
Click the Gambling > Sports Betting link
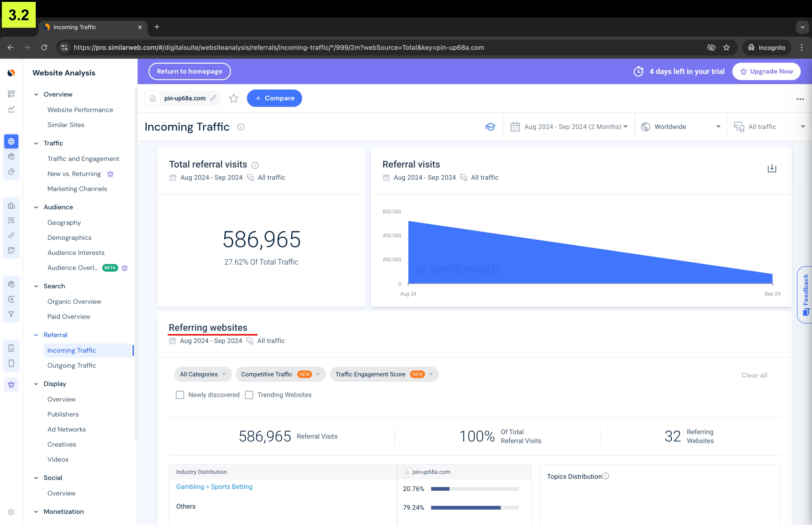point(214,486)
